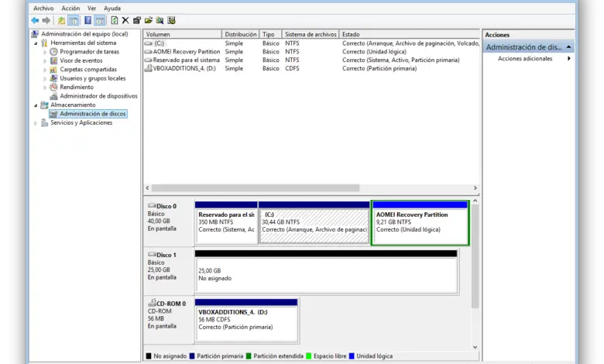Sort by Sistema de archivos column header

click(311, 34)
